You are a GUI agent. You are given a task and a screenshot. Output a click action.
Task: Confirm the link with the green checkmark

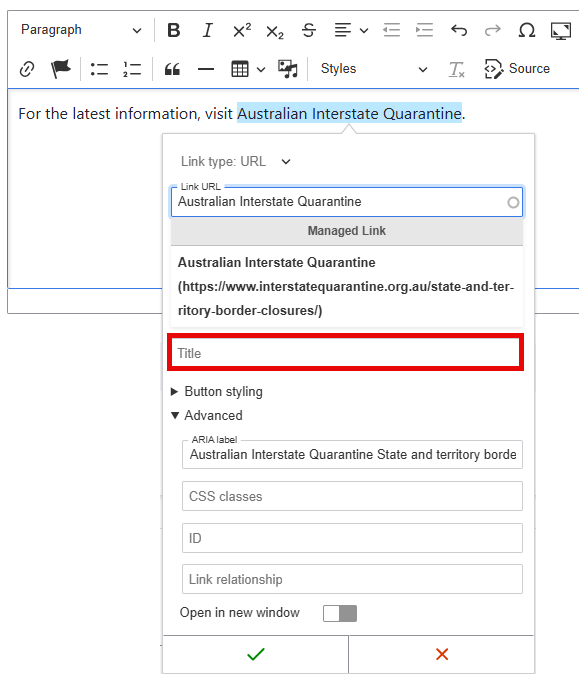tap(256, 654)
